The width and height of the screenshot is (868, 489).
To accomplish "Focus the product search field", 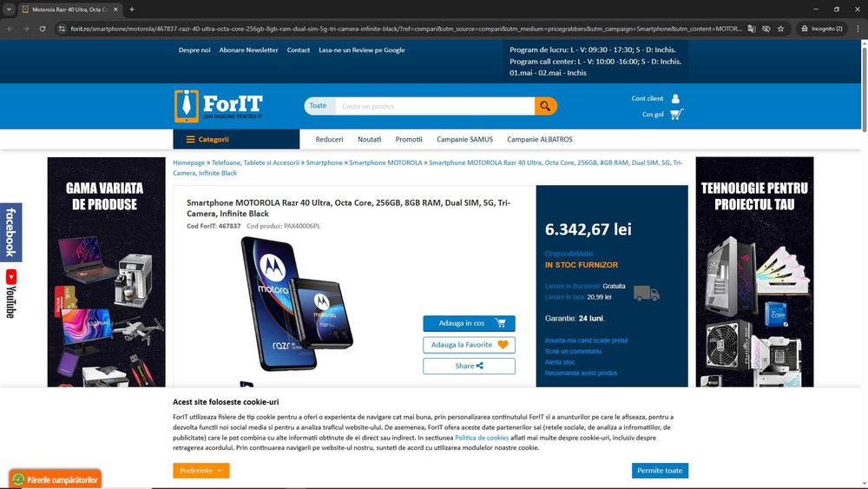I will (x=435, y=106).
